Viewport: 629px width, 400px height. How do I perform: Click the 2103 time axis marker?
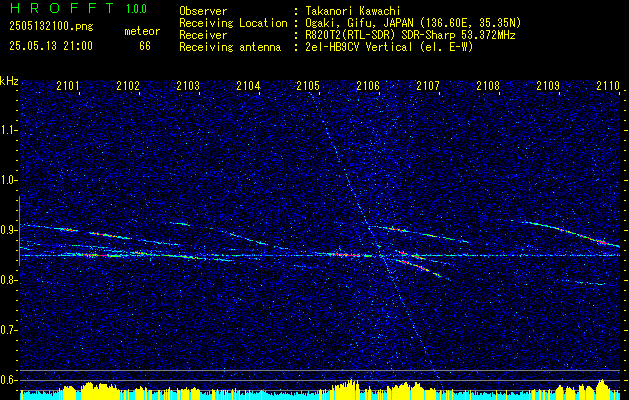click(188, 85)
